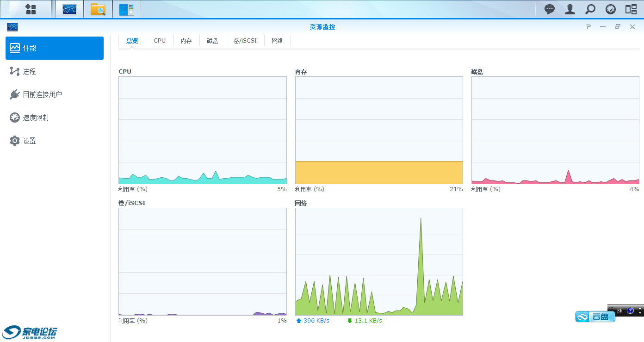The width and height of the screenshot is (644, 342).
Task: Click the 13.1 KB/s download rate
Action: pos(368,321)
